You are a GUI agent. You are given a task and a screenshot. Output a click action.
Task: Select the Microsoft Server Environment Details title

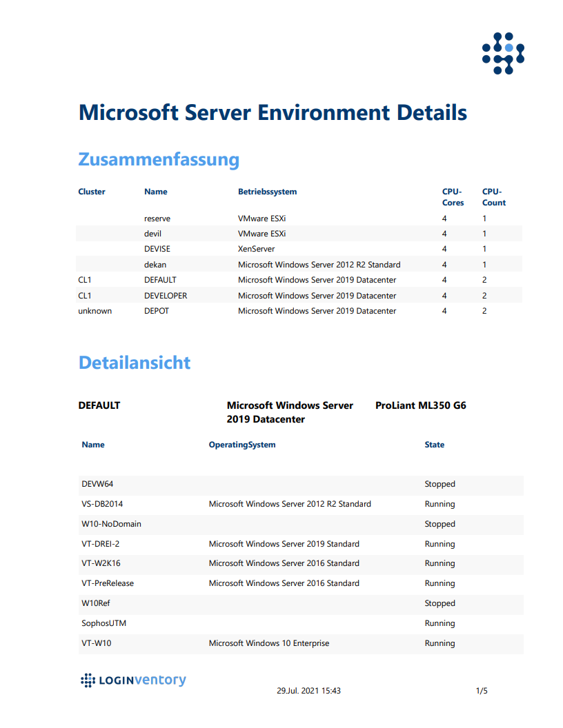tap(273, 113)
